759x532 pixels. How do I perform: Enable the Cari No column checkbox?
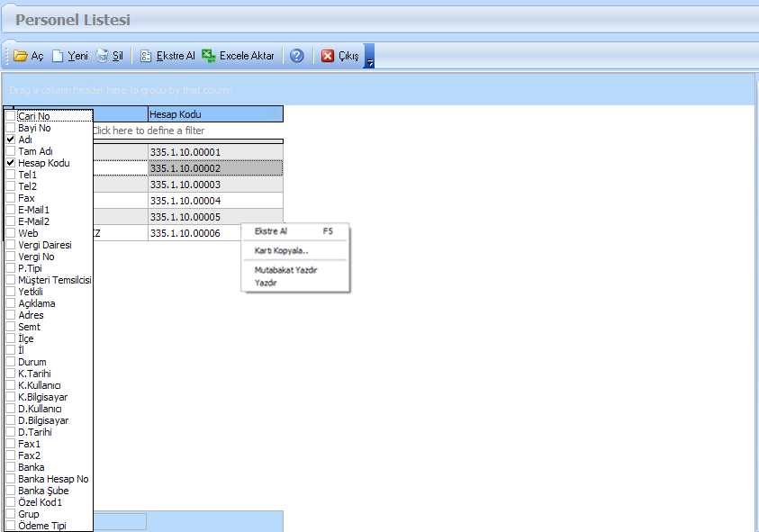click(11, 116)
